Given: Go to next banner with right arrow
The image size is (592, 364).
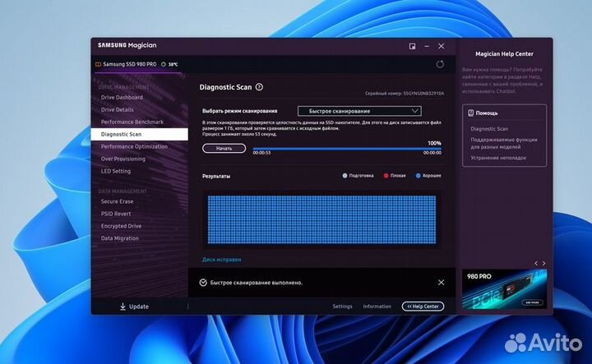Looking at the screenshot, I should pyautogui.click(x=544, y=263).
